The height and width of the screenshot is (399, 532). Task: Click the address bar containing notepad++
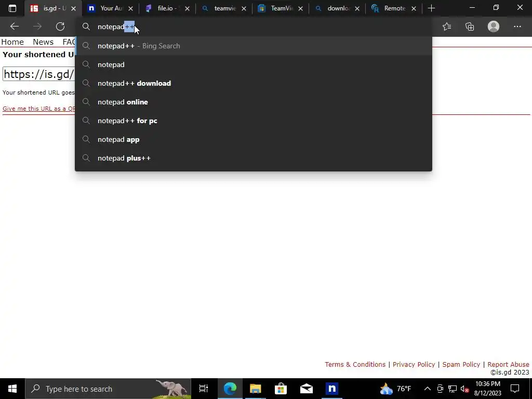[254, 26]
